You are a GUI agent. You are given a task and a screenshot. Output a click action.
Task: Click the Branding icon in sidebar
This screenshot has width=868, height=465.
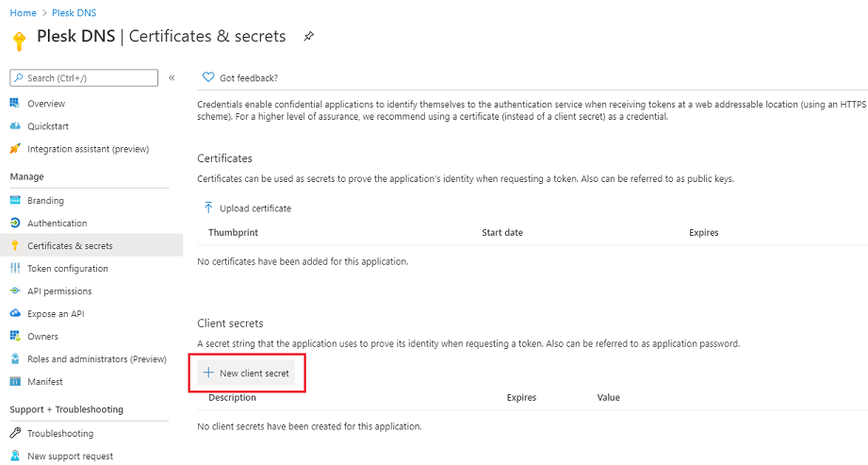pos(15,200)
